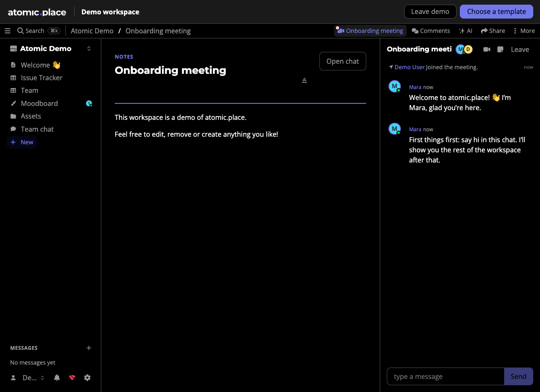
Task: Open Search in the top toolbar
Action: (x=38, y=31)
